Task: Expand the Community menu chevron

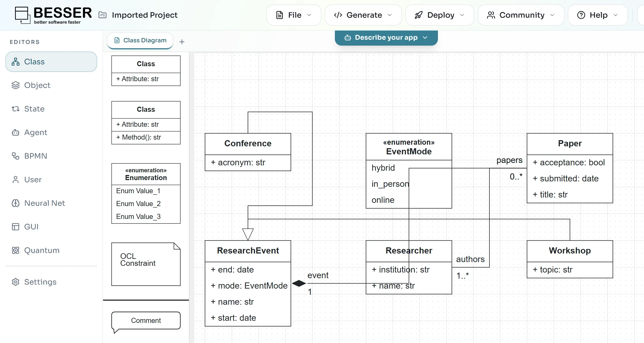Action: tap(552, 15)
